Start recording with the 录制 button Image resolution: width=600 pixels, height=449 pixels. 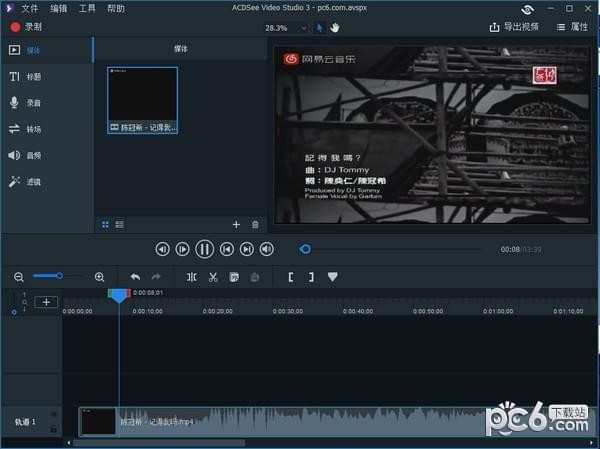point(26,27)
